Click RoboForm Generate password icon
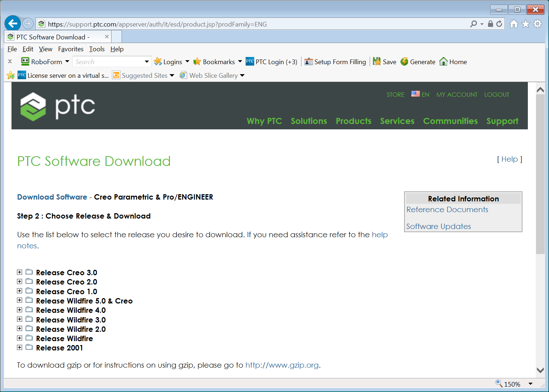 click(x=404, y=62)
